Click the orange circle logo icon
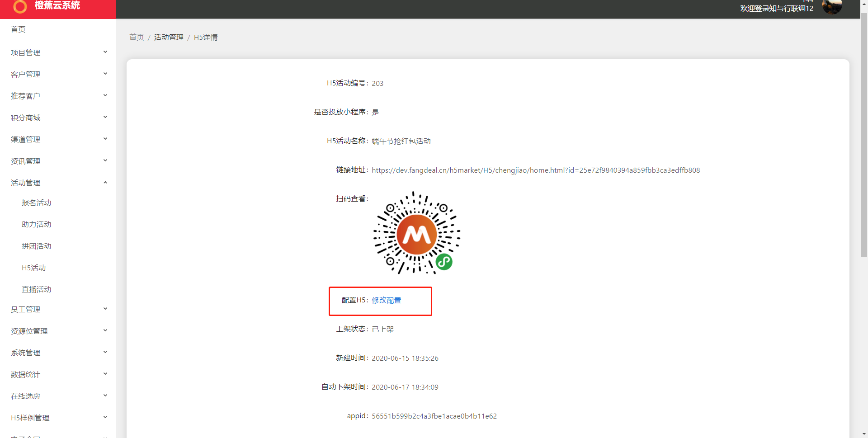 pyautogui.click(x=20, y=6)
